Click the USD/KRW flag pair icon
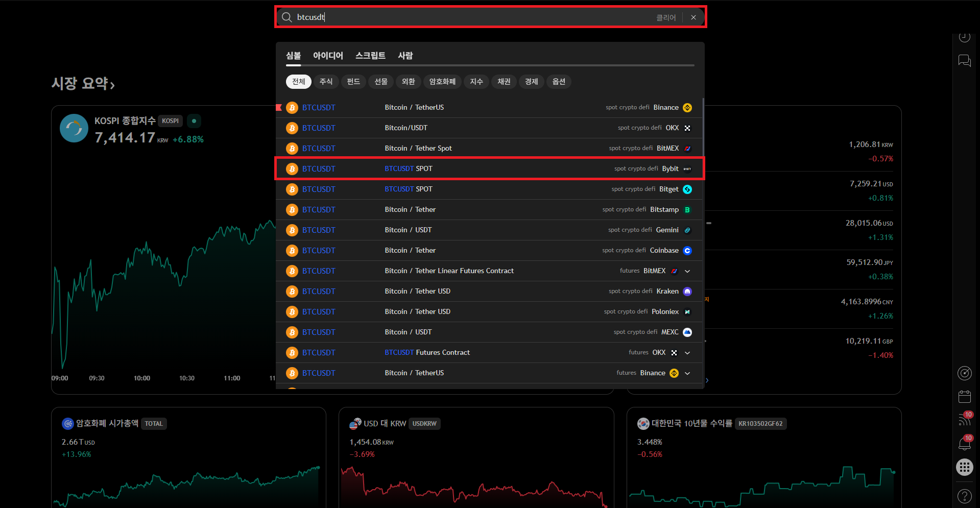Screen dimensions: 980x508 coord(355,424)
